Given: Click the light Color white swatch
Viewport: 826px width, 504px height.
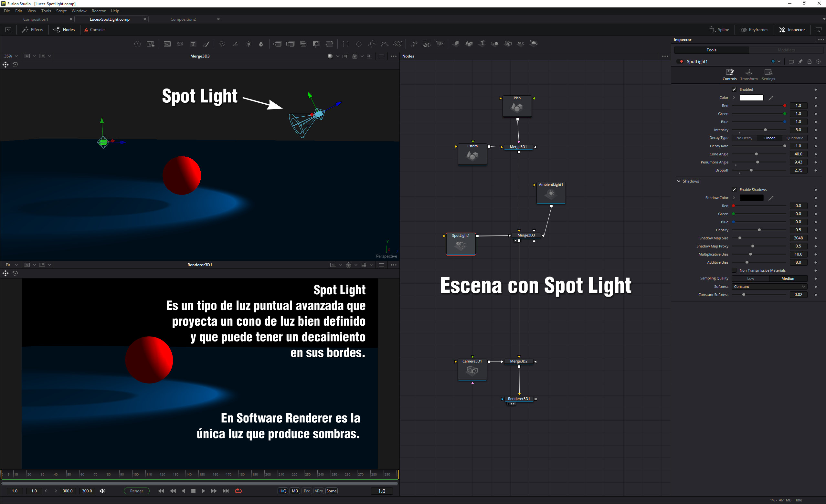Looking at the screenshot, I should [751, 98].
